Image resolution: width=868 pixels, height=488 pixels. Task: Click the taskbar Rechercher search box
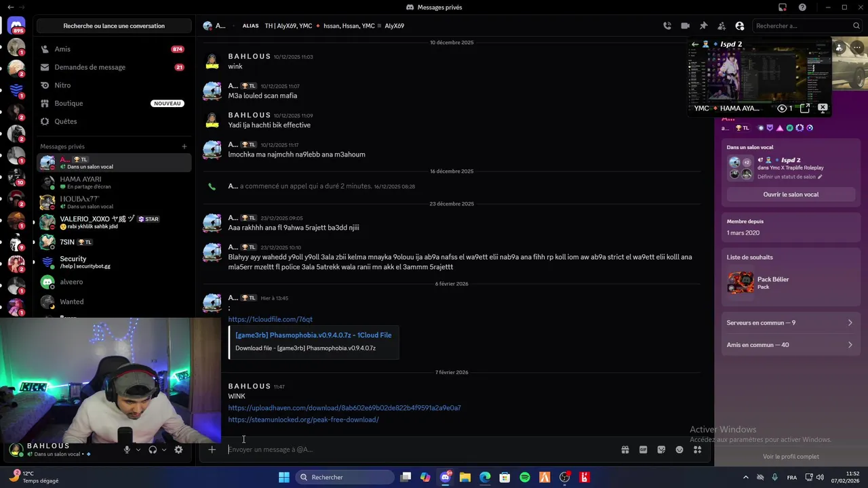click(344, 477)
